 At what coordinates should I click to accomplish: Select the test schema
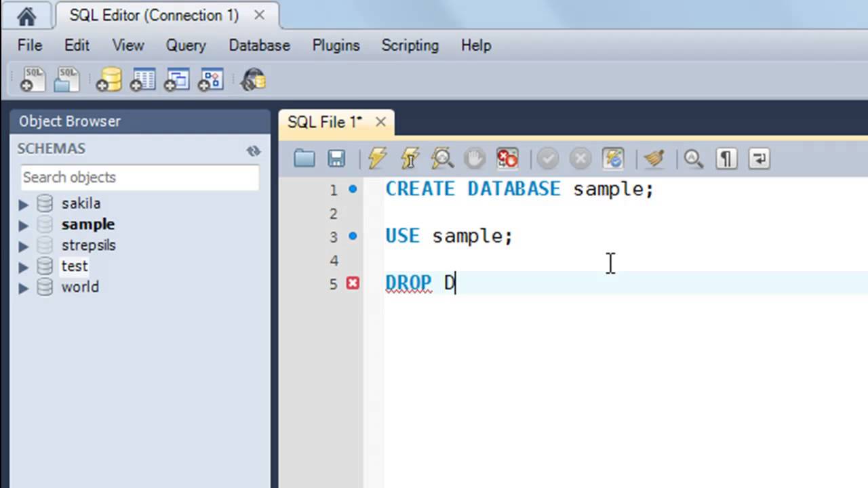75,266
